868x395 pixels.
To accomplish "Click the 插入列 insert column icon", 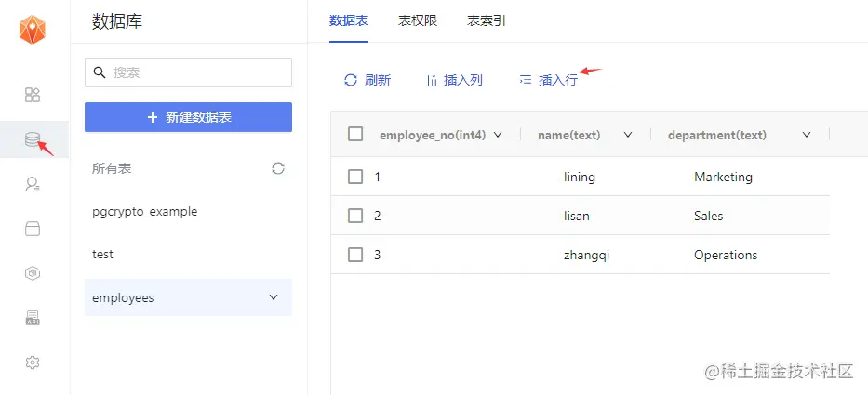I will [433, 81].
